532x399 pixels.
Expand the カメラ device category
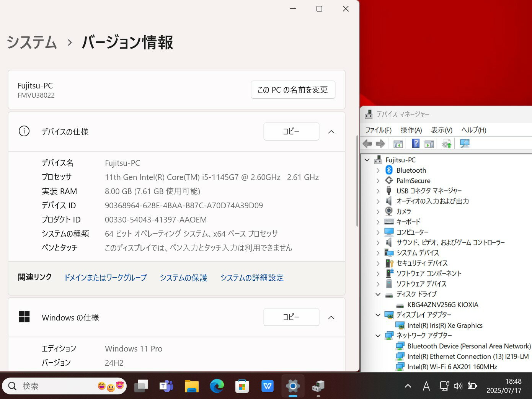click(378, 212)
